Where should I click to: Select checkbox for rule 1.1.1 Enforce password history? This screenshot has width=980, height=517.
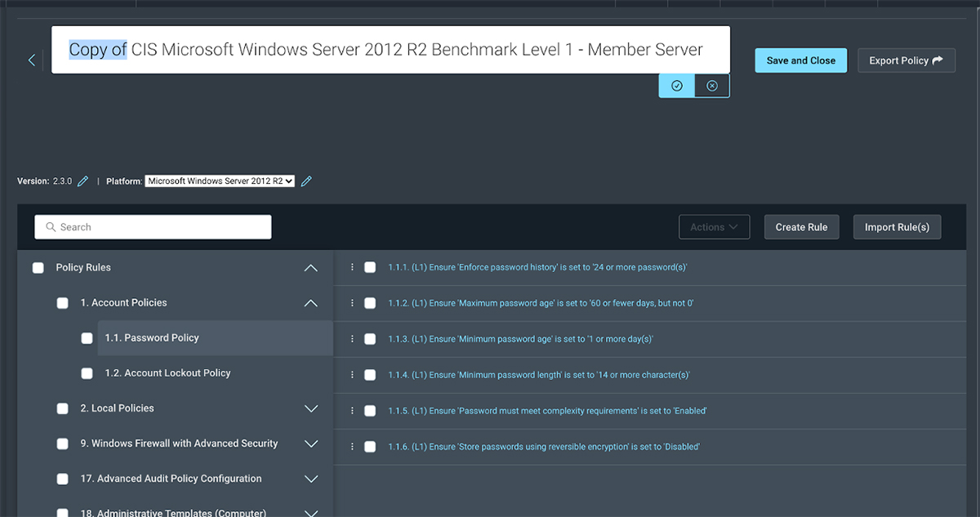(x=370, y=267)
